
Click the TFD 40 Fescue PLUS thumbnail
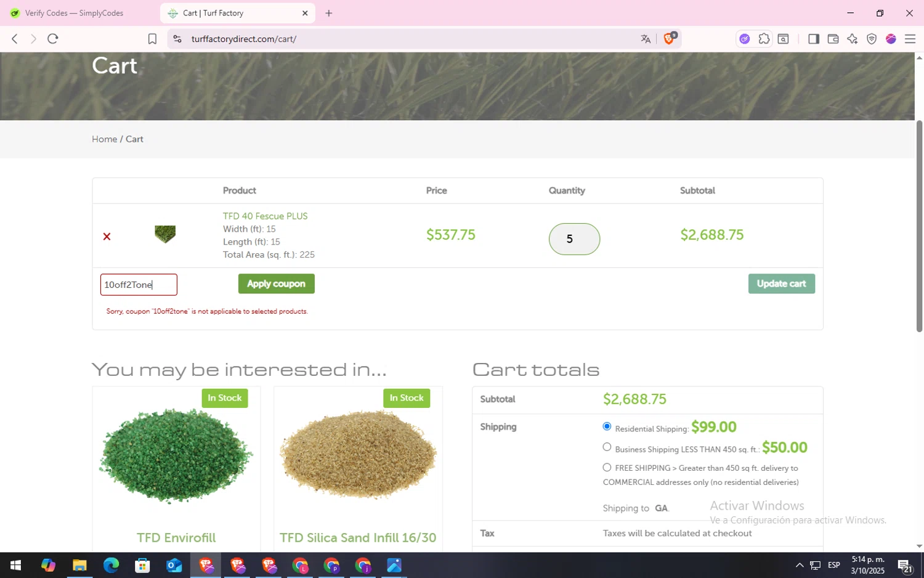click(165, 234)
